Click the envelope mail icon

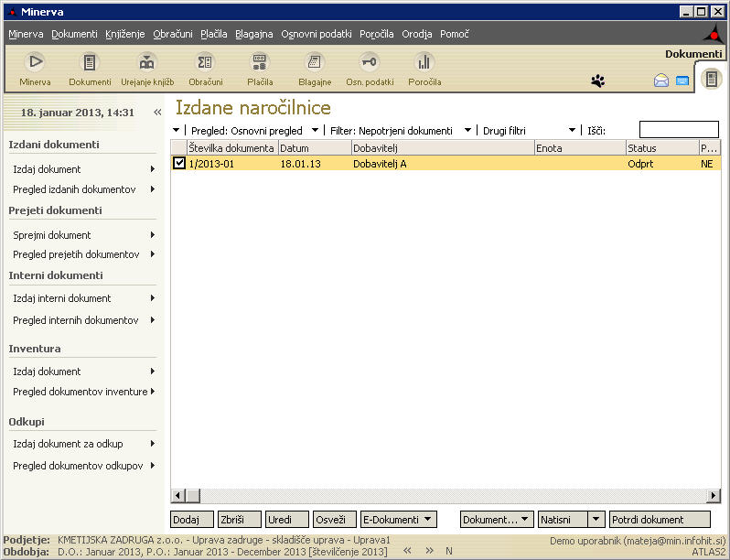point(661,81)
